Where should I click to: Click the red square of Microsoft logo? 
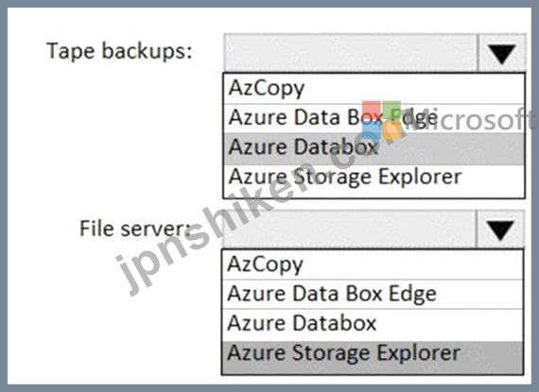click(372, 111)
